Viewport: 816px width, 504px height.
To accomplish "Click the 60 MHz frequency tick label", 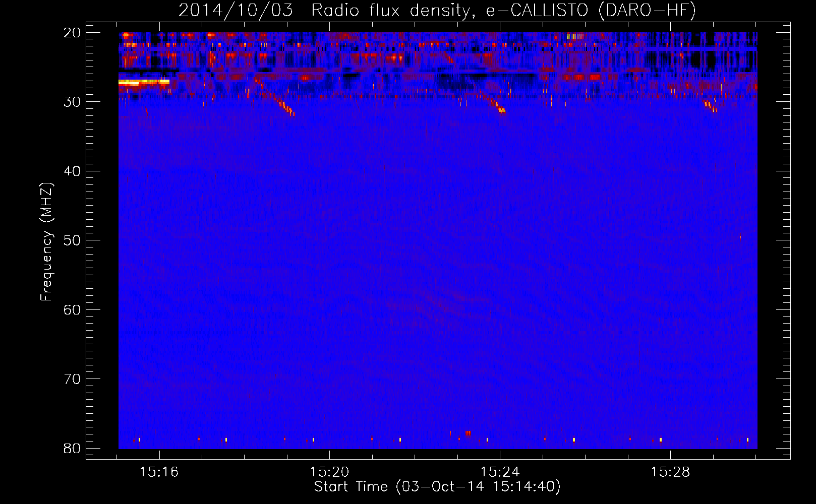I will (73, 309).
